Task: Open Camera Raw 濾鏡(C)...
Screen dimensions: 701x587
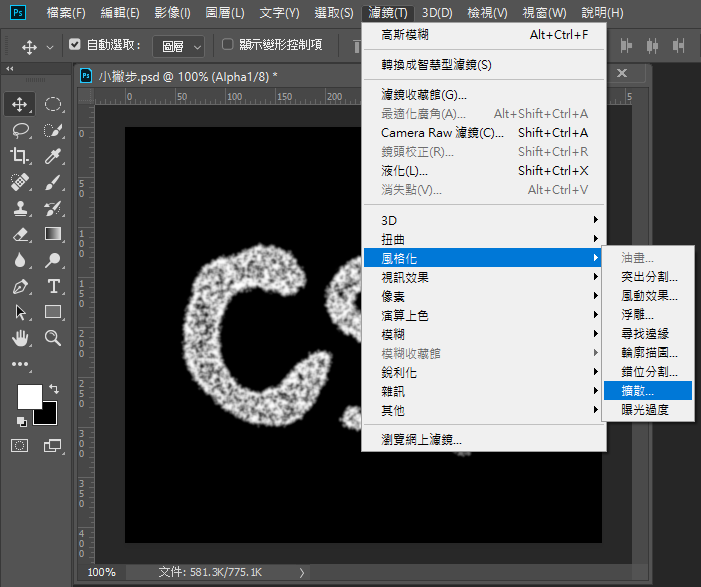Action: (484, 133)
